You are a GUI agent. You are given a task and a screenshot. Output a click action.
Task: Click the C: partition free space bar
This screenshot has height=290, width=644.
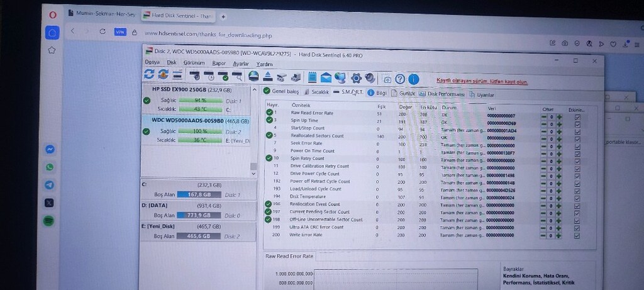[x=199, y=195]
